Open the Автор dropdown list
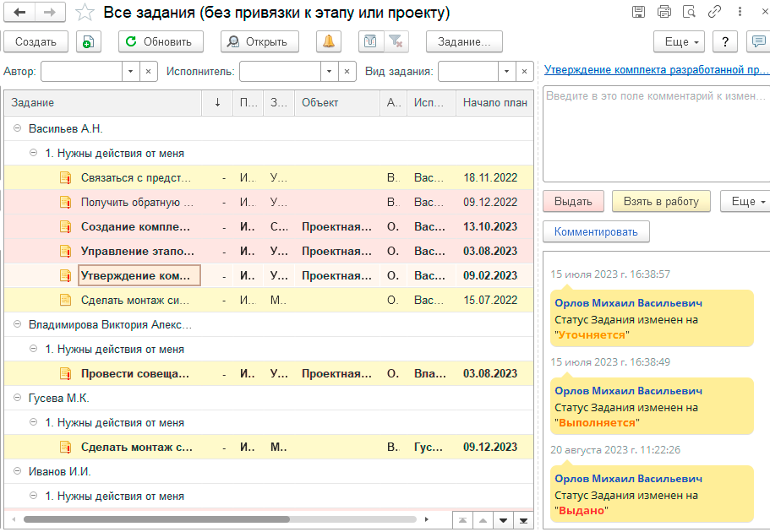 click(131, 72)
